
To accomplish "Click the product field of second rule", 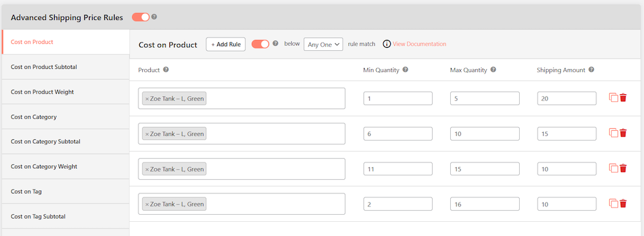I will 242,133.
